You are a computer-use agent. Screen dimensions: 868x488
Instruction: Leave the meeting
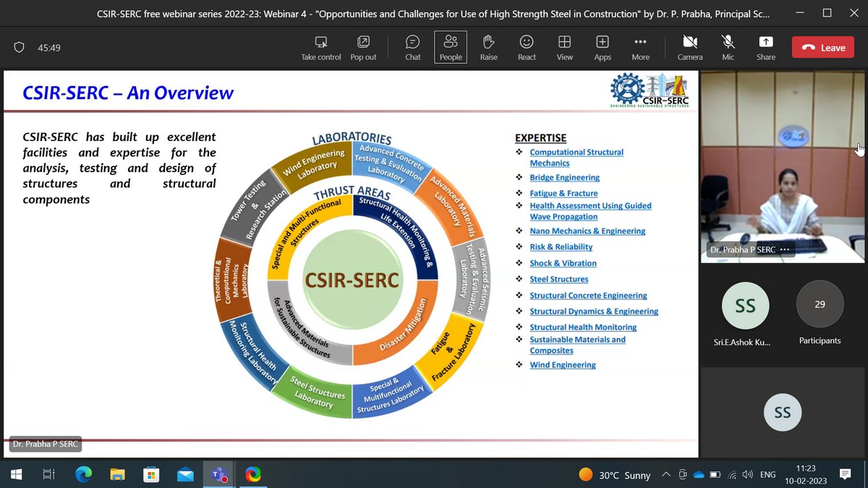[823, 48]
